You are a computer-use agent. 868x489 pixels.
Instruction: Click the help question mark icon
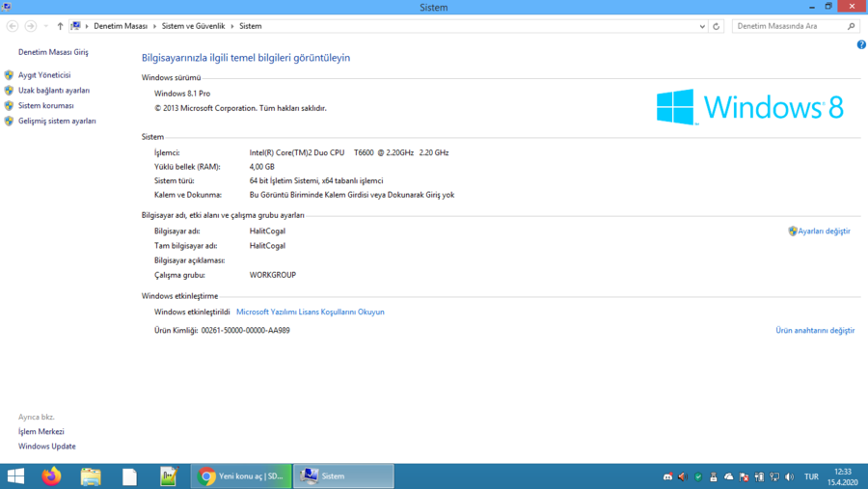coord(861,45)
